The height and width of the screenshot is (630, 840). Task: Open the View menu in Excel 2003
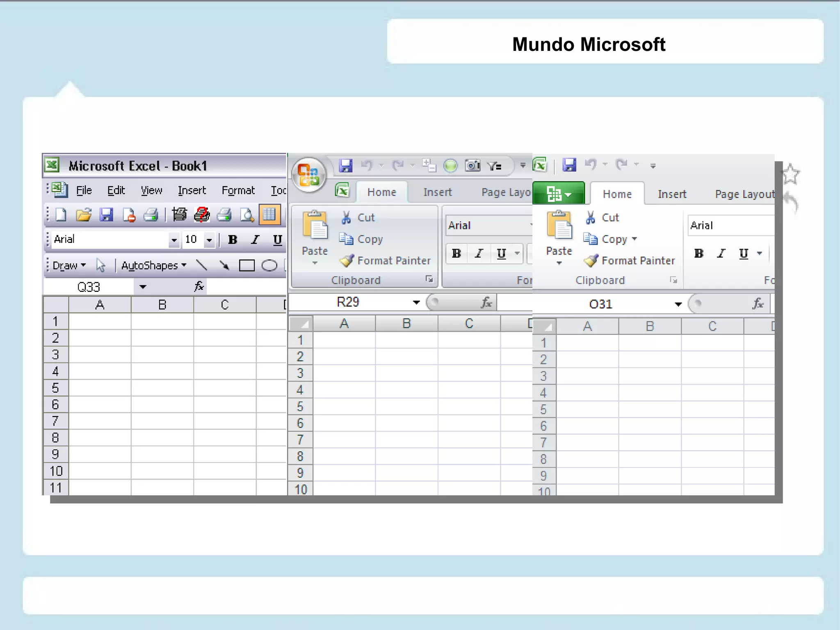[x=151, y=190]
